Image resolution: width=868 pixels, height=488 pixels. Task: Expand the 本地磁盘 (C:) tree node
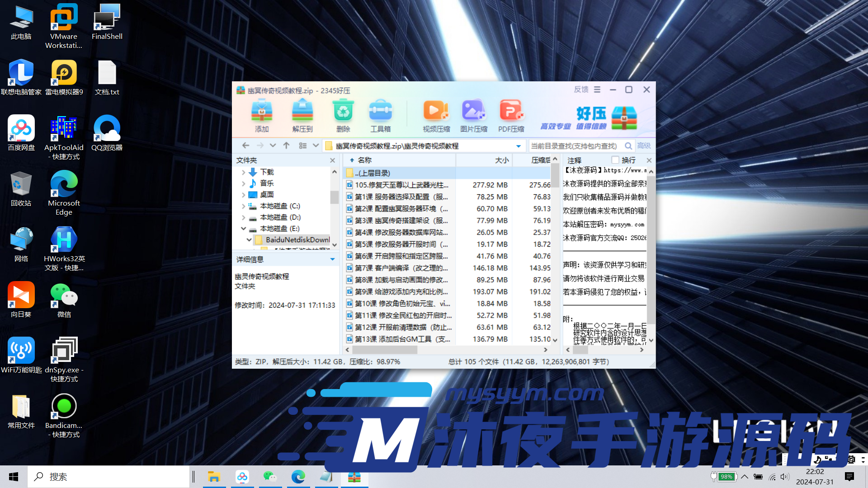[244, 206]
